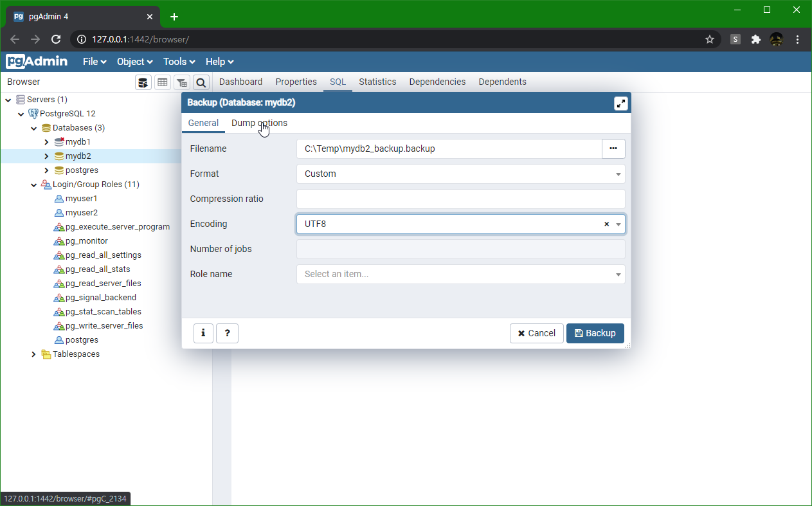Click the info (i) button in dialog
This screenshot has width=812, height=506.
pos(203,333)
